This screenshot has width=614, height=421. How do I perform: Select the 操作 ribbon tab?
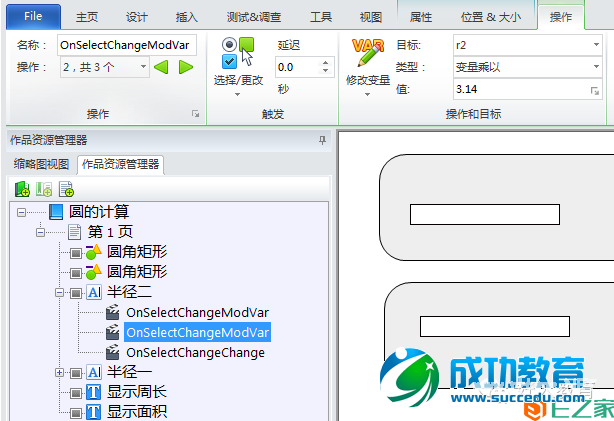coord(561,17)
